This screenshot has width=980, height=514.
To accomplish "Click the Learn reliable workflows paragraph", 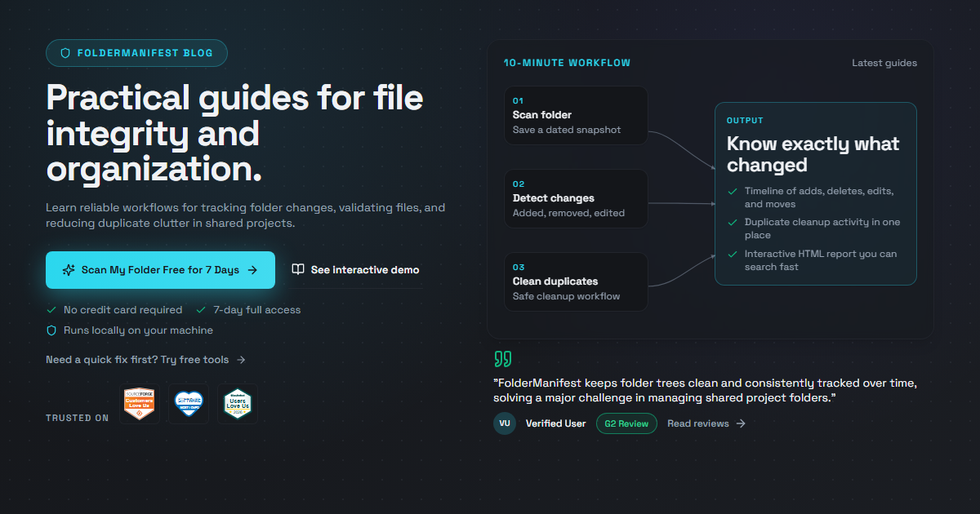I will (245, 215).
